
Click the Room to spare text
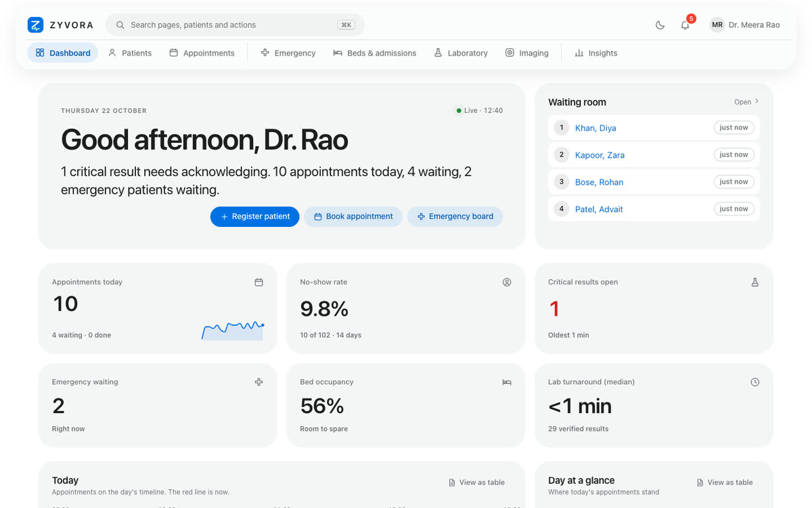324,429
